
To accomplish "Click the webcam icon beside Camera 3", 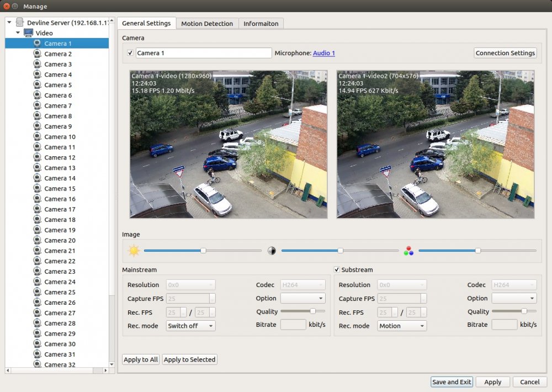I will point(37,63).
